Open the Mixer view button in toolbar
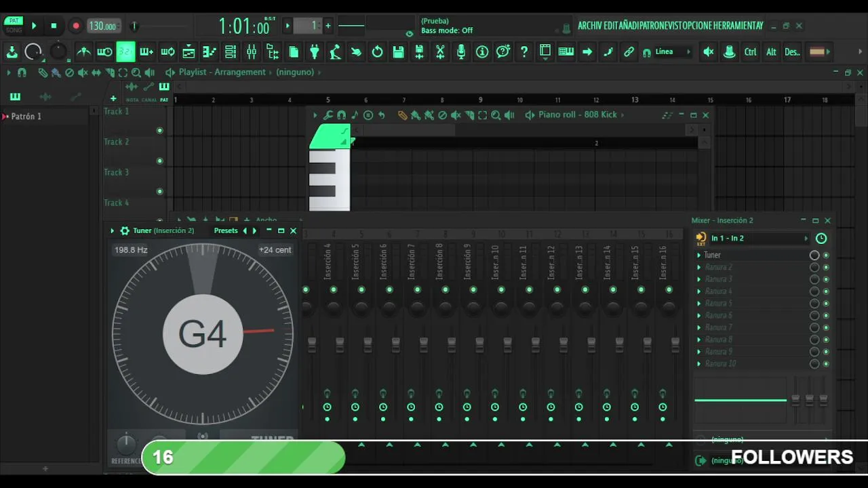868x488 pixels. [x=252, y=52]
